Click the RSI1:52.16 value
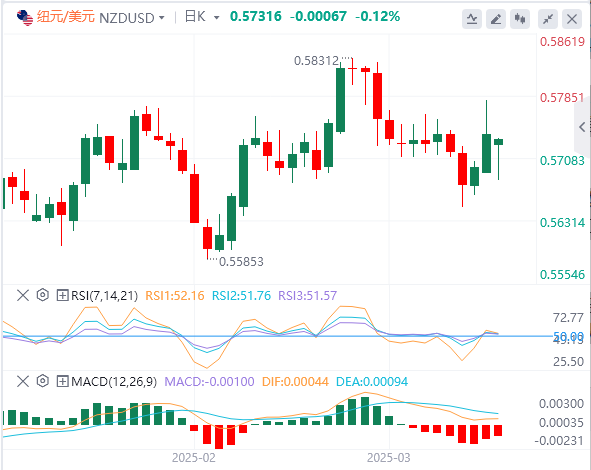The image size is (591, 470). pos(175,295)
